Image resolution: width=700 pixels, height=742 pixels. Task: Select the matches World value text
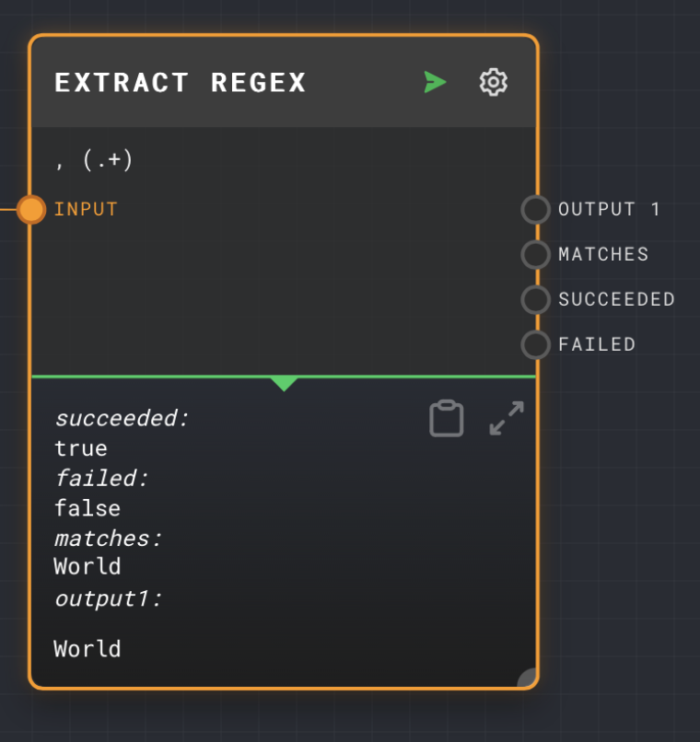pos(87,566)
